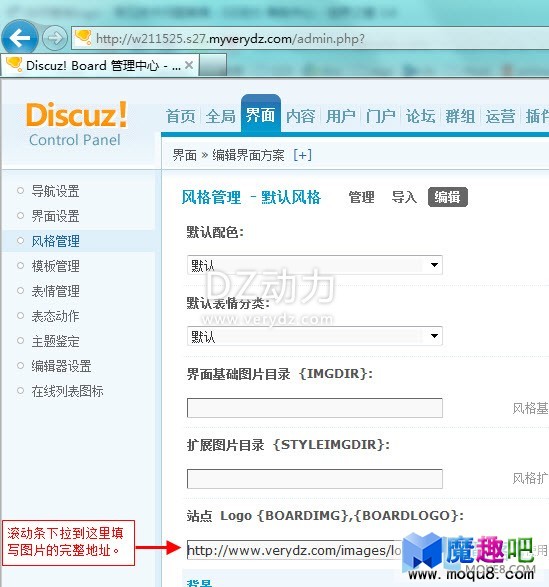549x587 pixels.
Task: Select the 导入 style tab
Action: 404,197
